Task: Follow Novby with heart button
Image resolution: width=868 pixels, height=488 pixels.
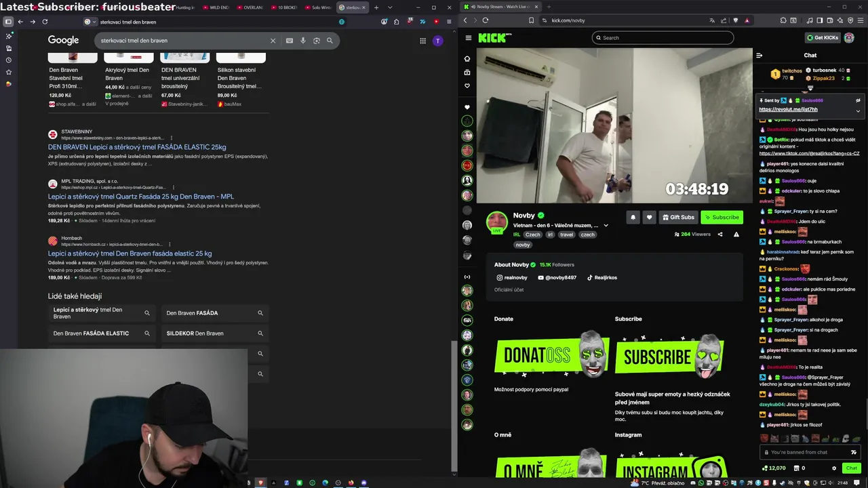Action: pos(649,217)
